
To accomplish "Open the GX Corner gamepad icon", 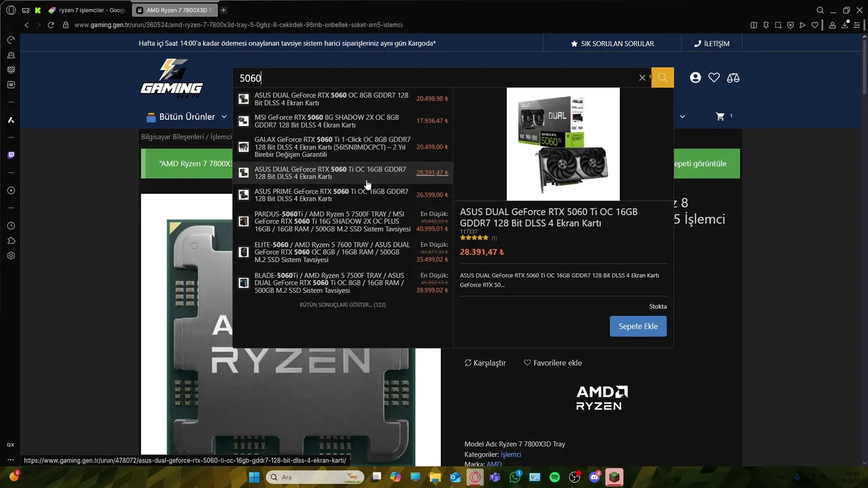I will [x=26, y=10].
